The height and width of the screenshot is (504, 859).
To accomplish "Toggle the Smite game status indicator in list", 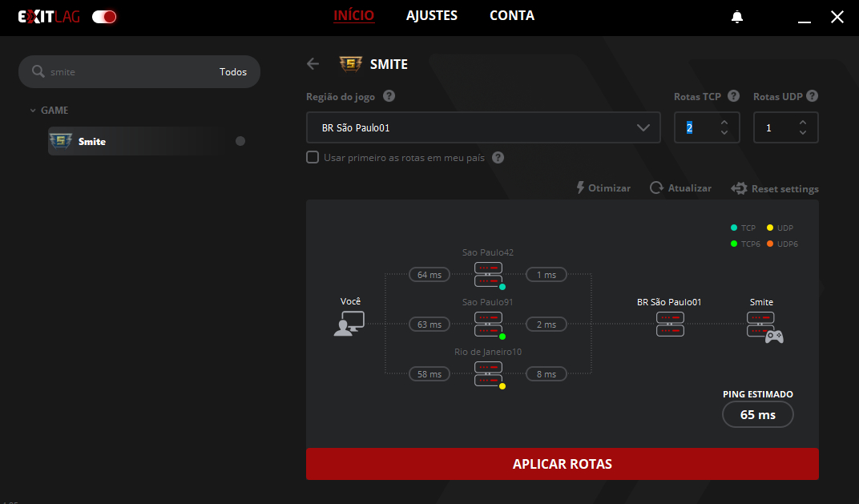I will 240,141.
